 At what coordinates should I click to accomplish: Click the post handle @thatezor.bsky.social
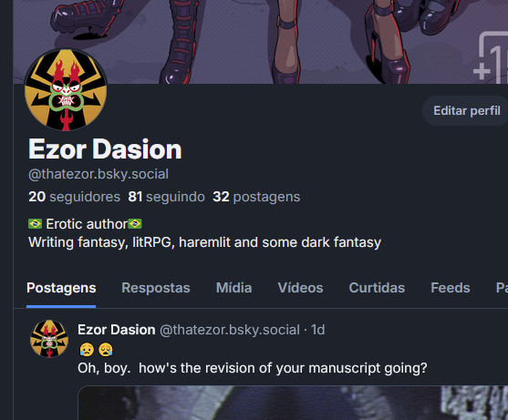click(x=230, y=330)
